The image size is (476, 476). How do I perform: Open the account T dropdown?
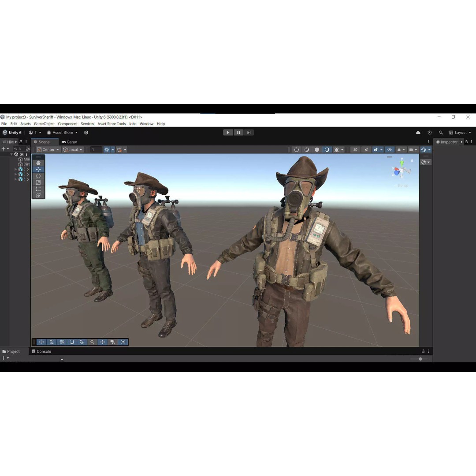(x=35, y=132)
